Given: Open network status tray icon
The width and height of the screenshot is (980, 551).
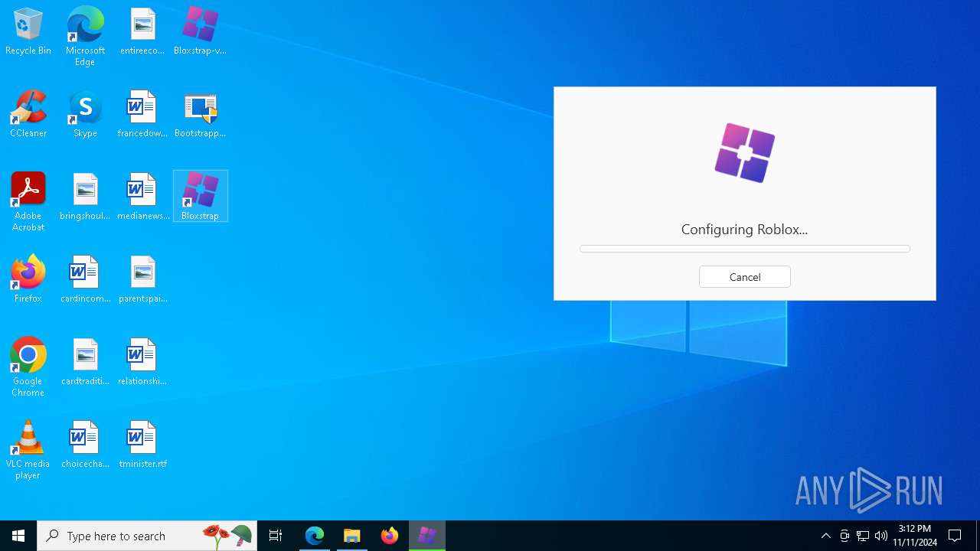Looking at the screenshot, I should tap(863, 536).
